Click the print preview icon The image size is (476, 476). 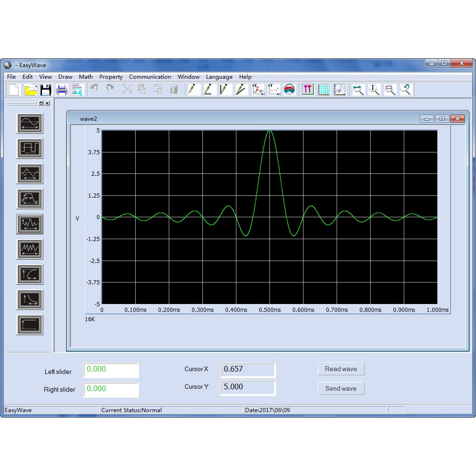click(77, 90)
